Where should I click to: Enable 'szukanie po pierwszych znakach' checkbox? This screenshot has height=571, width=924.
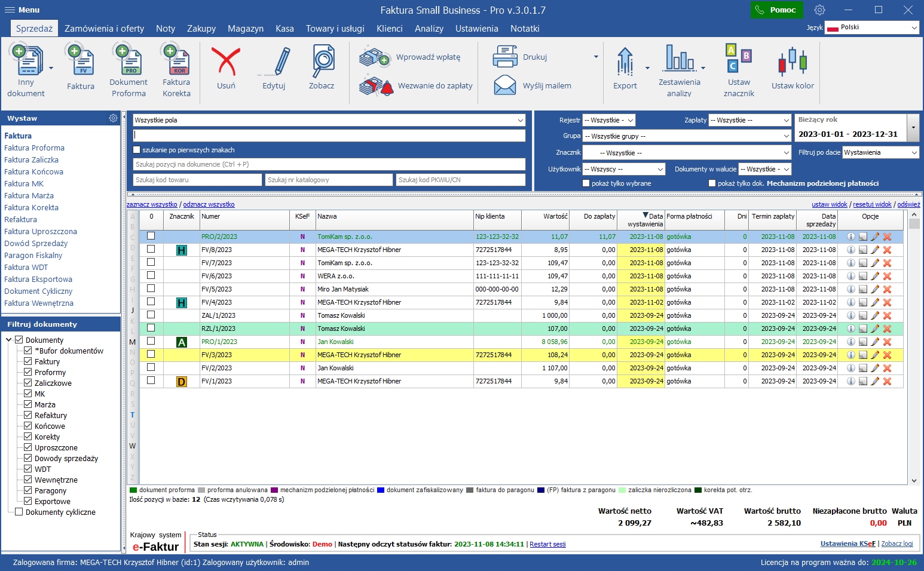pos(137,150)
